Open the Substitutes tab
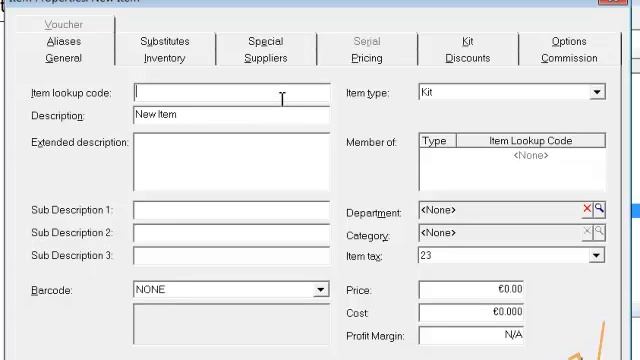640x360 pixels. [x=164, y=41]
